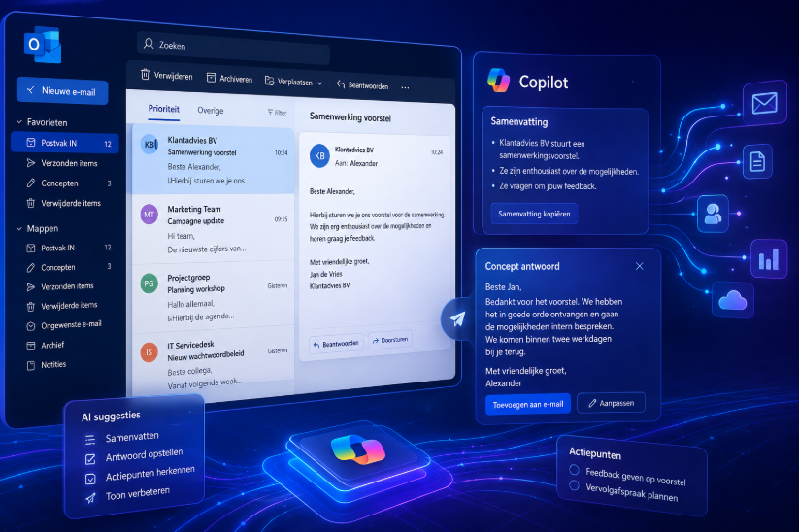Click the PG avatar of Projectgroep
799x532 pixels.
149,283
